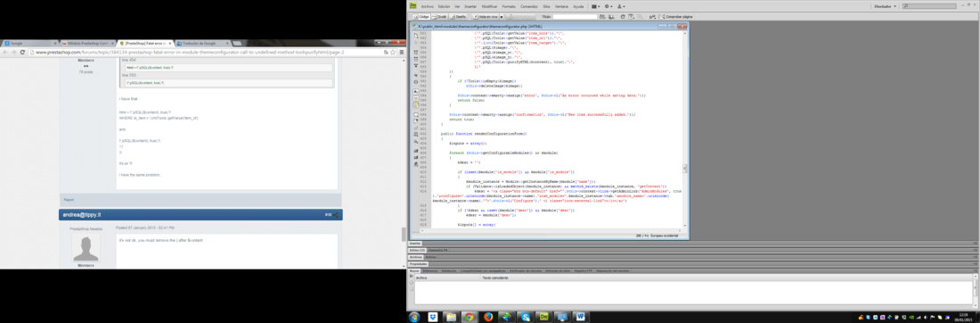Viewport: 980px width, 323px height.
Task: Select the Archivos panel tab
Action: coord(416,257)
